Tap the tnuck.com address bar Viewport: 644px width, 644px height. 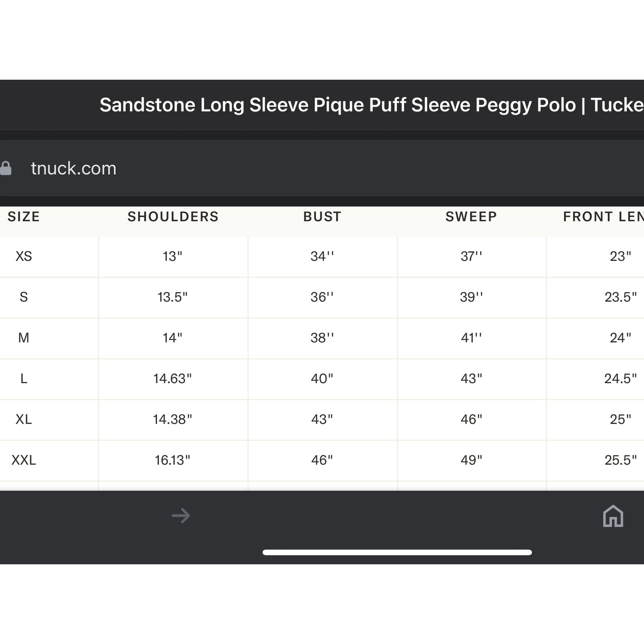(x=322, y=168)
